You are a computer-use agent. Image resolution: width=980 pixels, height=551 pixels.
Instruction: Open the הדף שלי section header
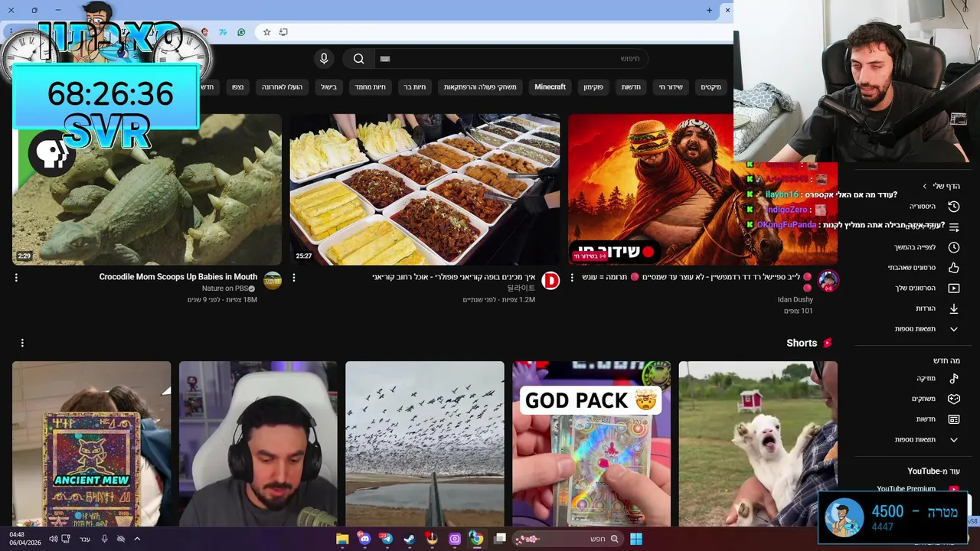coord(942,186)
